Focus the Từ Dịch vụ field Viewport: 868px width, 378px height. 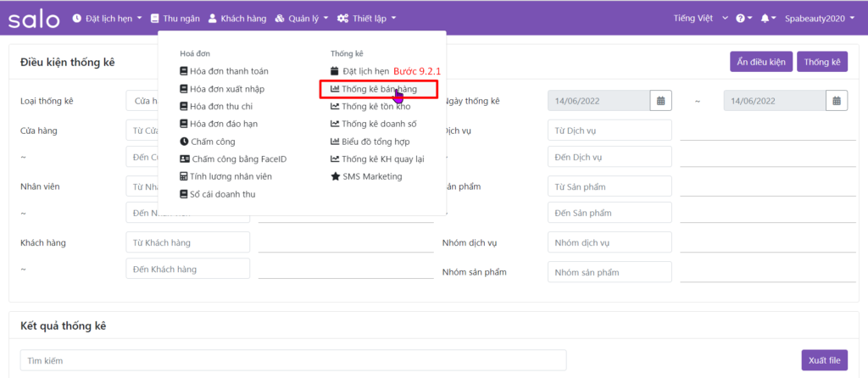point(609,130)
